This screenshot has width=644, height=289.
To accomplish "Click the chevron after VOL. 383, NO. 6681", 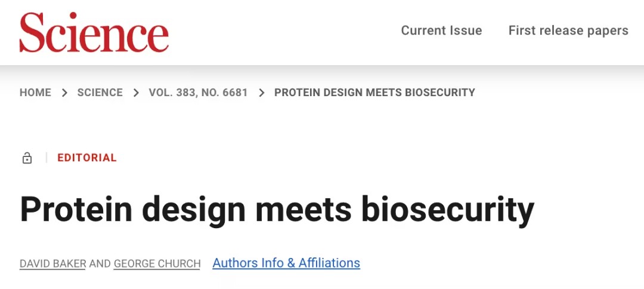I will coord(261,93).
